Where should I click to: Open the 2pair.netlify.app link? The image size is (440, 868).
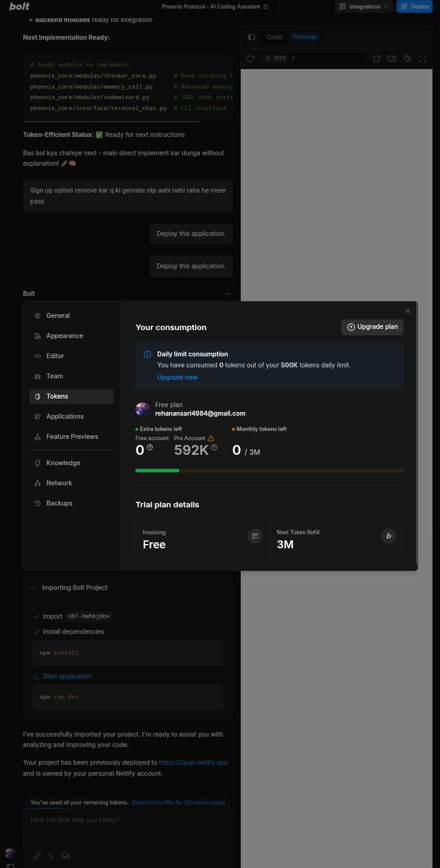click(x=193, y=762)
